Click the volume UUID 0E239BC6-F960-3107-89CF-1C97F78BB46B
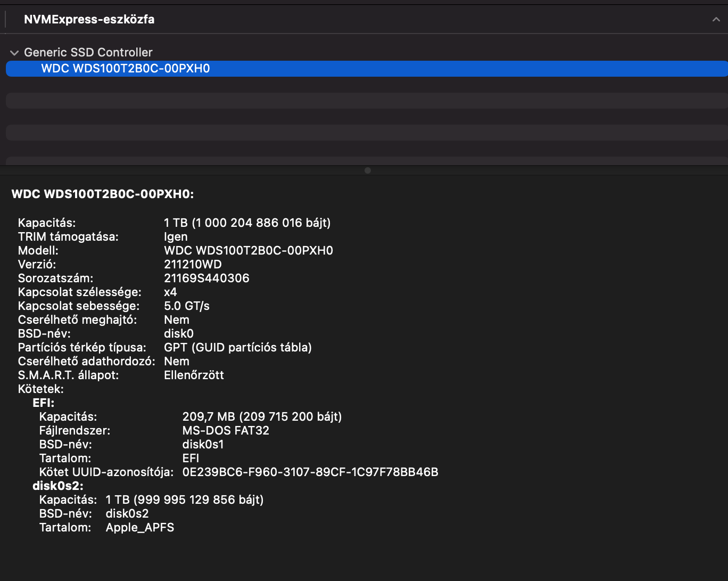Image resolution: width=728 pixels, height=581 pixels. 310,472
